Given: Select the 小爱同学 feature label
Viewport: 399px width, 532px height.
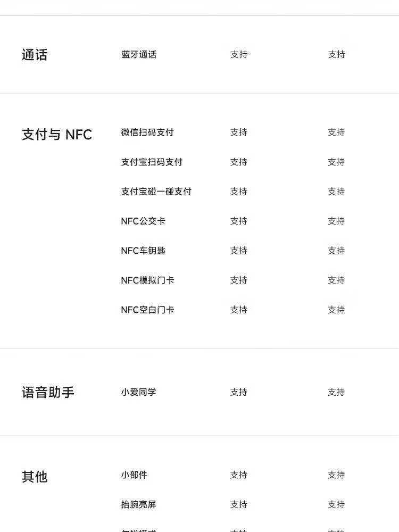Looking at the screenshot, I should coord(138,392).
